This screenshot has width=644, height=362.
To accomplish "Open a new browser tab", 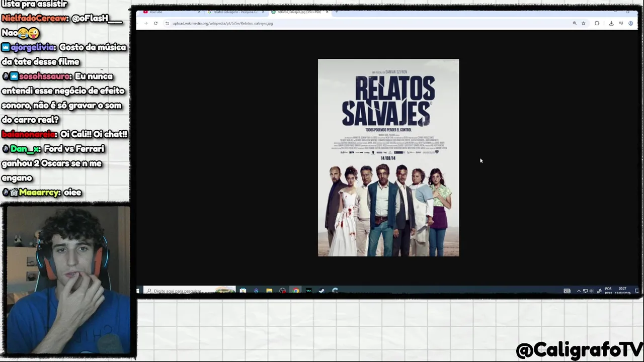I will 337,12.
